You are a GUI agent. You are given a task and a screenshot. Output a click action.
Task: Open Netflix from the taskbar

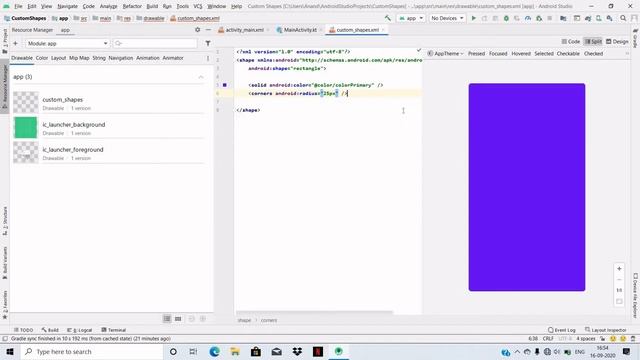318,351
